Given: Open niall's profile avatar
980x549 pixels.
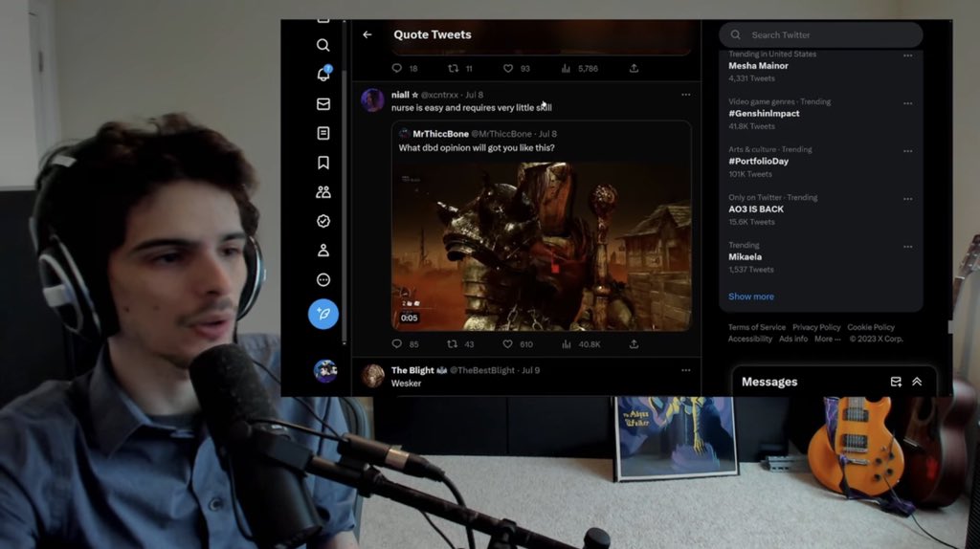Looking at the screenshot, I should point(372,99).
